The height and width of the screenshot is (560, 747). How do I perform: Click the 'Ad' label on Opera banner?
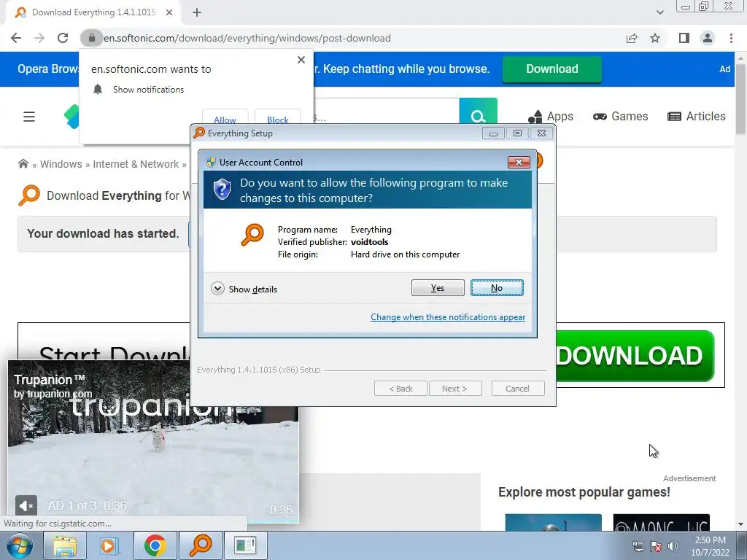click(x=724, y=69)
